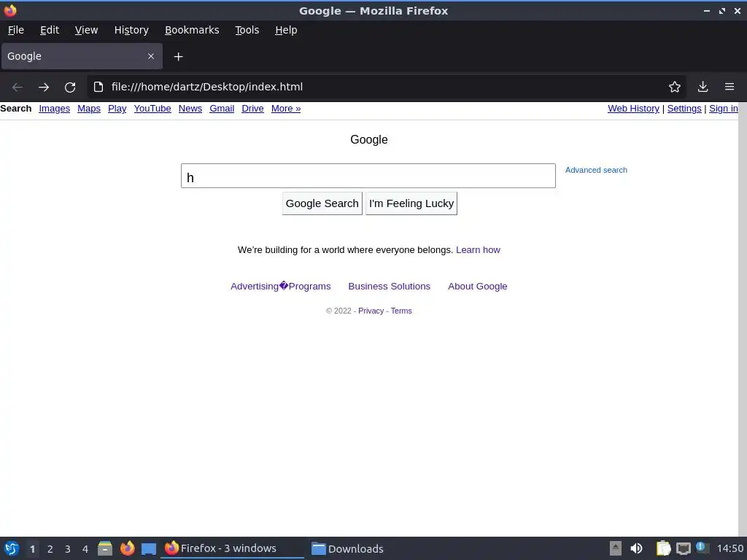
Task: Open clipboard manager tray icon
Action: (x=662, y=548)
